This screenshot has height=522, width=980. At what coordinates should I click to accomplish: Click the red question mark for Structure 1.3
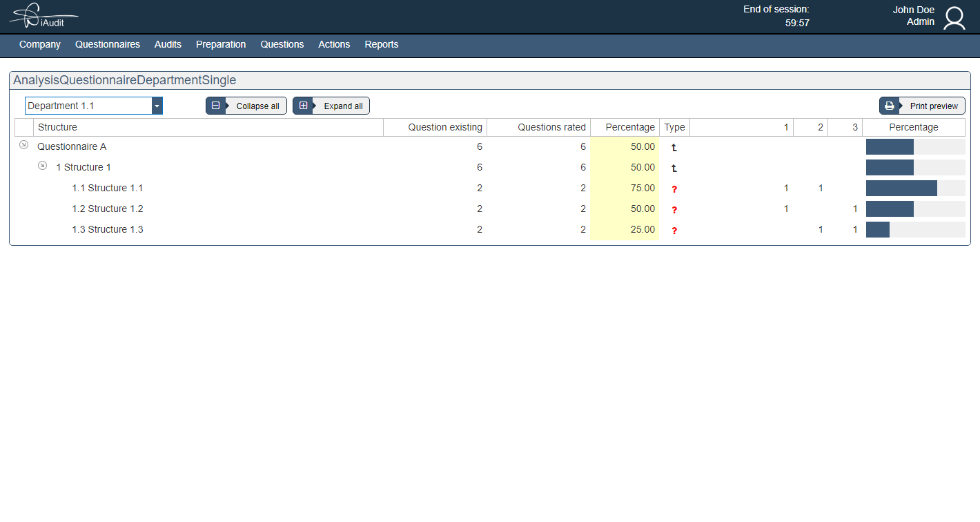tap(674, 230)
